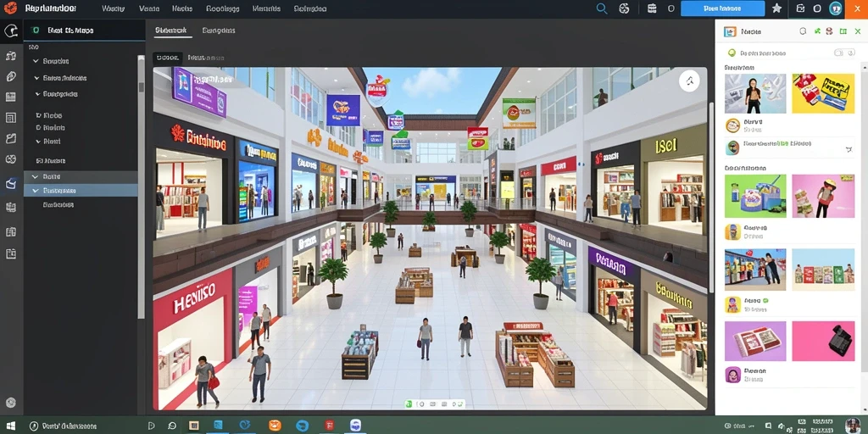Viewport: 868px width, 434px height.
Task: Click the round compass button in the viewport
Action: coord(689,81)
